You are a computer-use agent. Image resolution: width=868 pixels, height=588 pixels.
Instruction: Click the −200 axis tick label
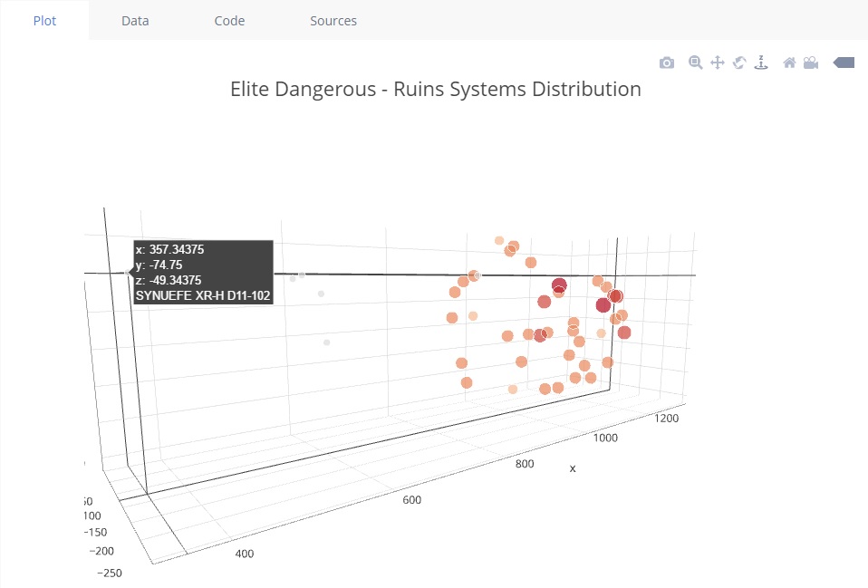(101, 552)
